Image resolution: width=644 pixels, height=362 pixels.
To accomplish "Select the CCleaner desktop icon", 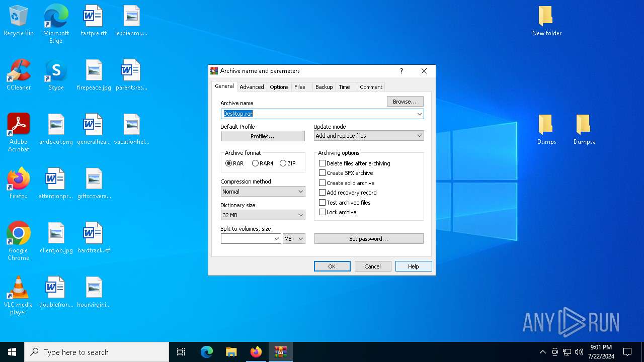I will (x=19, y=75).
